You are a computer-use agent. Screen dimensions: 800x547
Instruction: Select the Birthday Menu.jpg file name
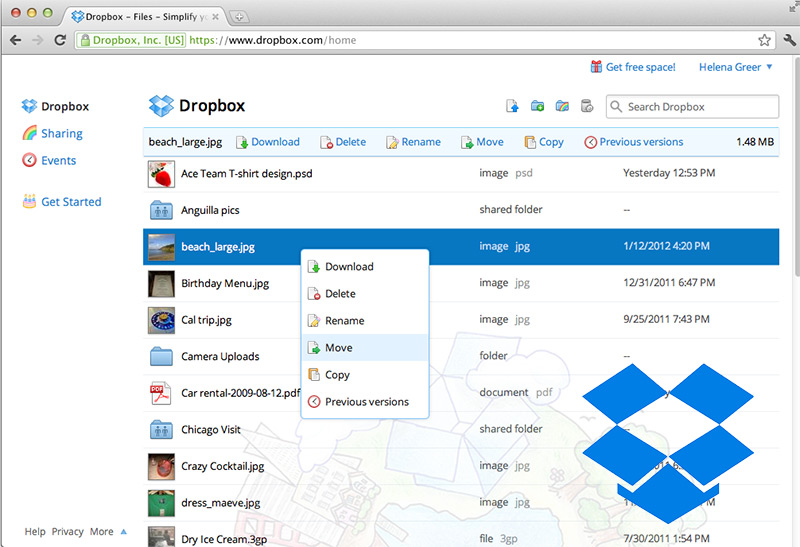pos(225,283)
